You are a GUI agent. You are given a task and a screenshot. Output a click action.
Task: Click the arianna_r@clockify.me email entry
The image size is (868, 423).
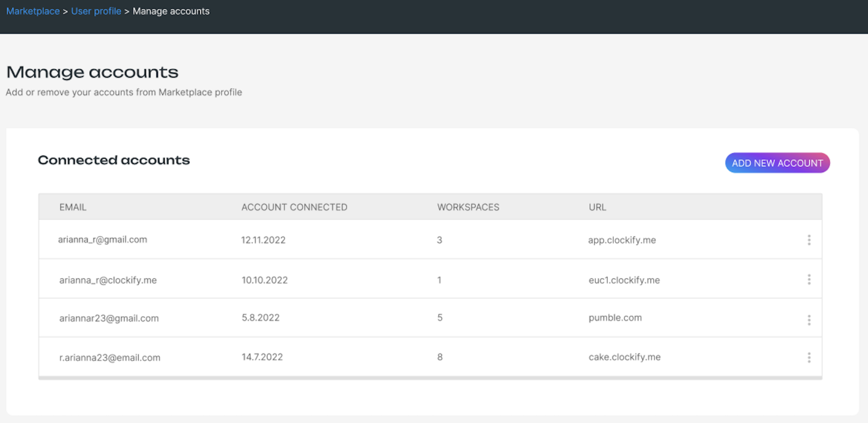pos(108,280)
